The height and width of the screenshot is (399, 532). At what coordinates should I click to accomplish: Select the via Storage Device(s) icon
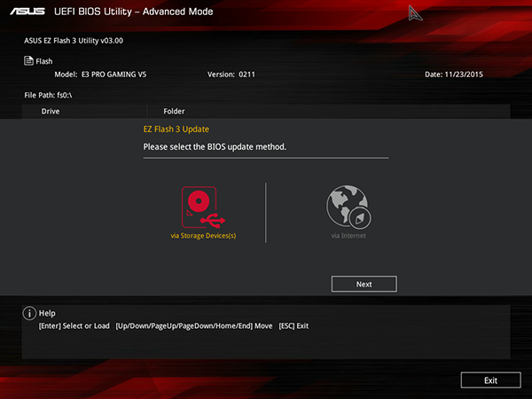(x=203, y=207)
